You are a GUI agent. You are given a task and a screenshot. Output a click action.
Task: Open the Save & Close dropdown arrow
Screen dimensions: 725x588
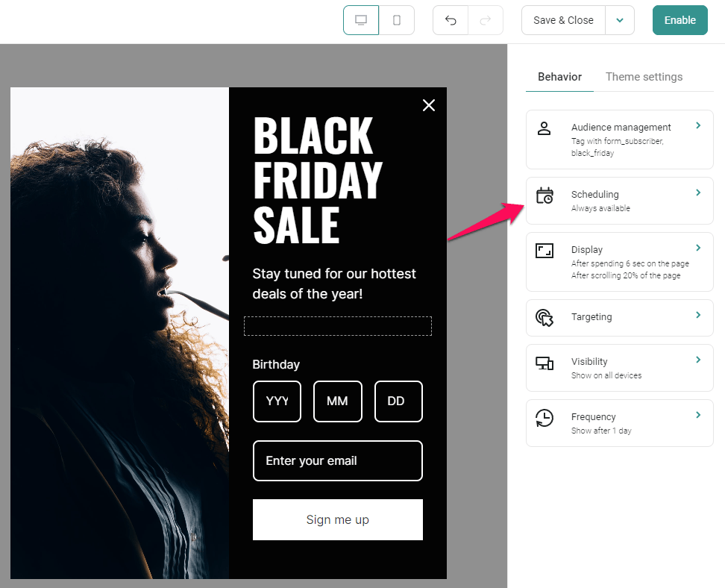point(620,20)
